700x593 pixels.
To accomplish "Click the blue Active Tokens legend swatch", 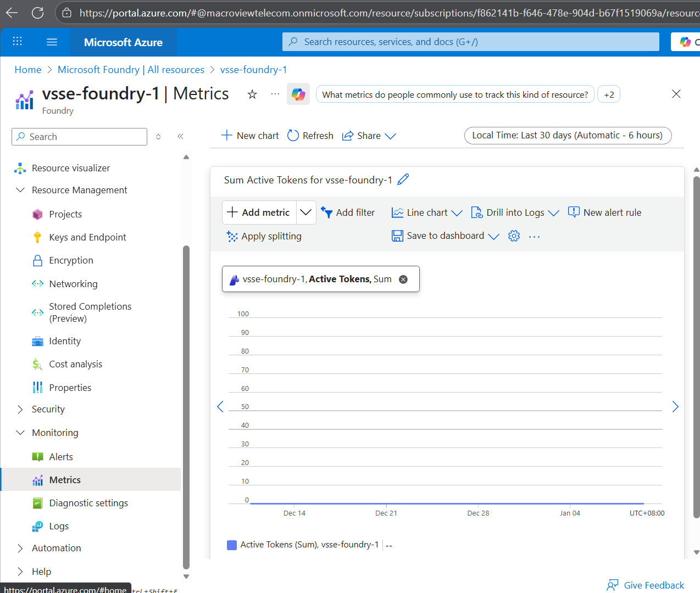I will point(231,544).
